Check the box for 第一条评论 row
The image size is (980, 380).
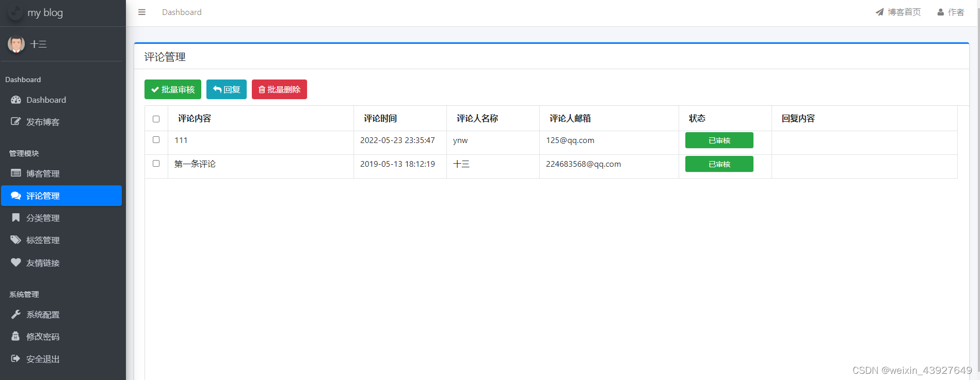pyautogui.click(x=156, y=164)
